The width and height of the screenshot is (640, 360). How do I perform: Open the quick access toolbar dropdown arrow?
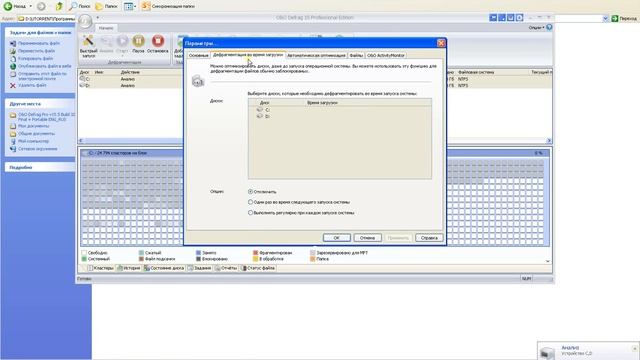click(x=98, y=18)
